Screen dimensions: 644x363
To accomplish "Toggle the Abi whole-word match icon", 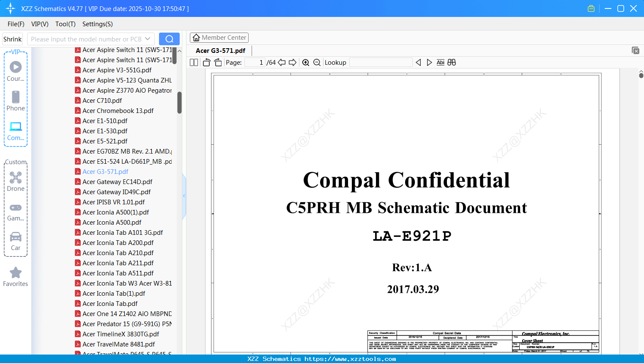I will pos(441,63).
